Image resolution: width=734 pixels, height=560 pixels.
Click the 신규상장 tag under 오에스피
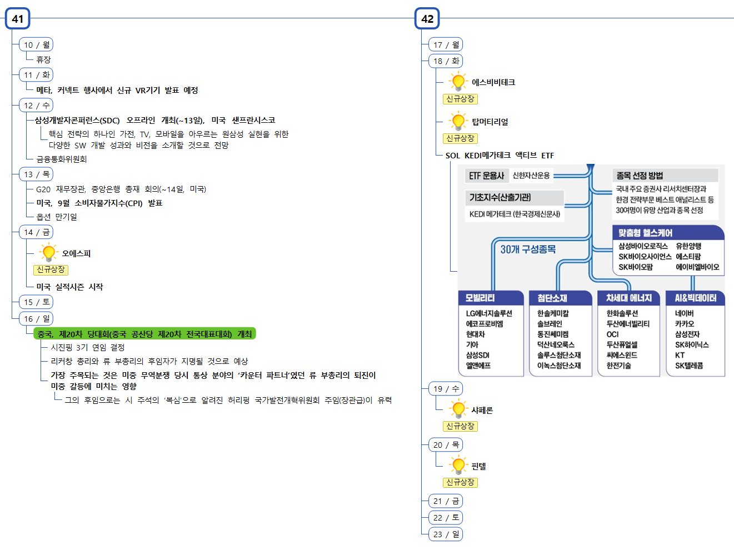[x=51, y=269]
